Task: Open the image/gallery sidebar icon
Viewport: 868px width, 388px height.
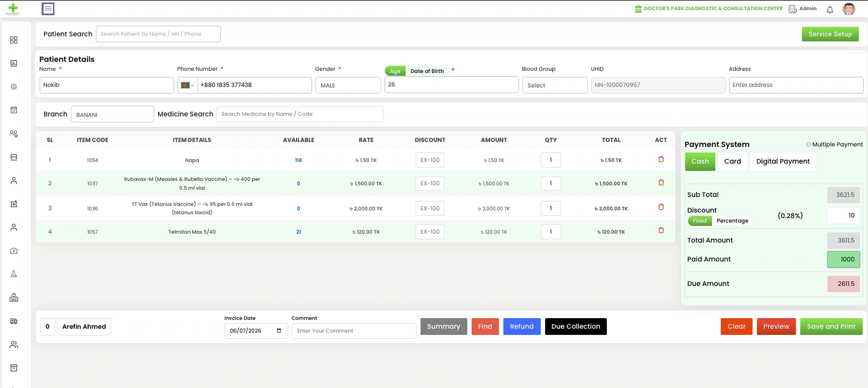Action: [14, 157]
